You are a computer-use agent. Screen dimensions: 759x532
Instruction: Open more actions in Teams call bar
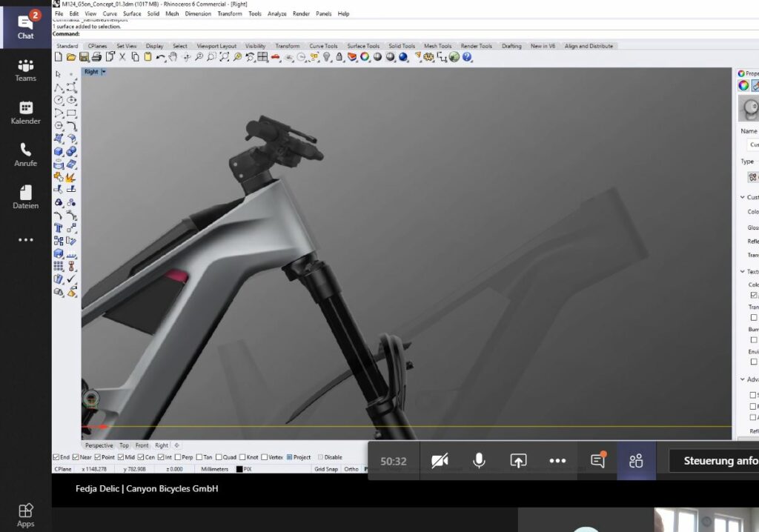(x=557, y=461)
